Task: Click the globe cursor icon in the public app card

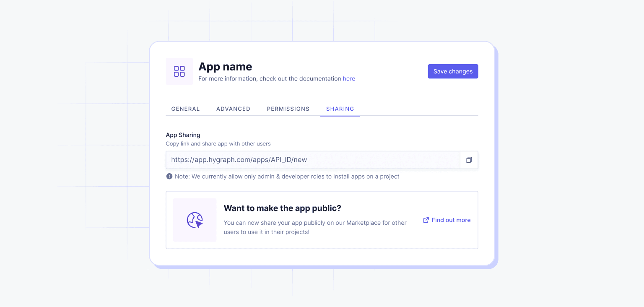Action: pyautogui.click(x=195, y=220)
